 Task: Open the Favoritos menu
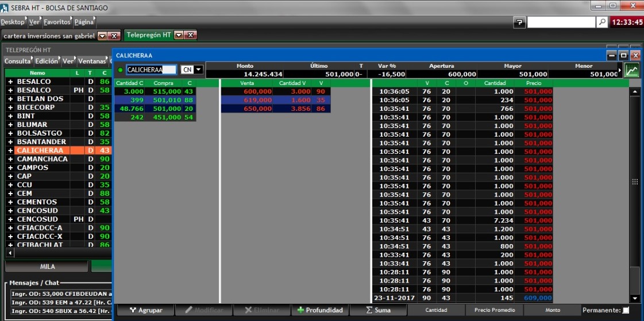(57, 22)
